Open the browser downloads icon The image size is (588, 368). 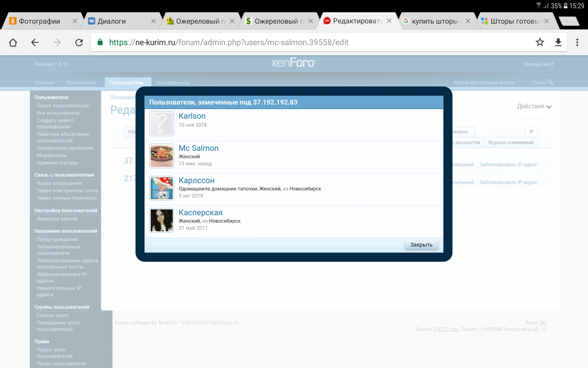point(558,42)
